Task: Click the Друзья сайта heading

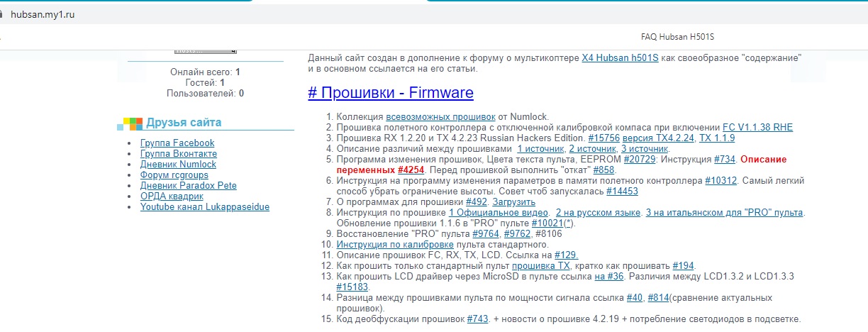Action: click(184, 123)
